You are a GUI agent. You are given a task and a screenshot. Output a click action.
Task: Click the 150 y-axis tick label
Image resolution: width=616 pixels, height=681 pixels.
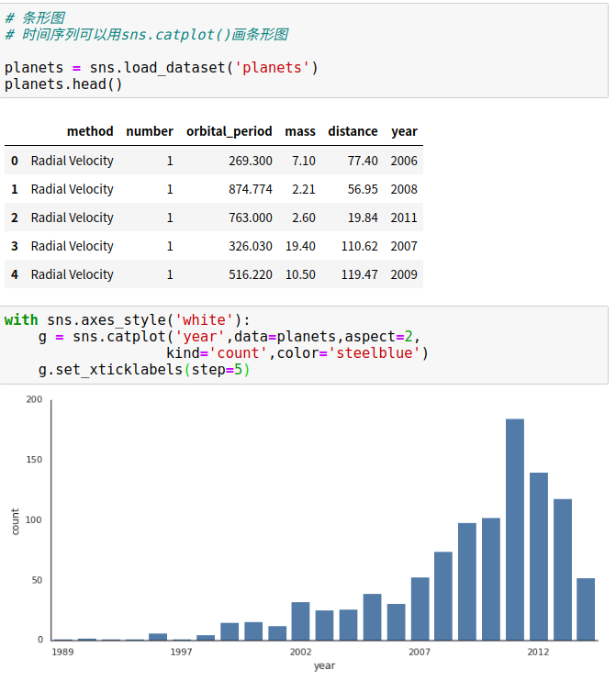tap(34, 460)
